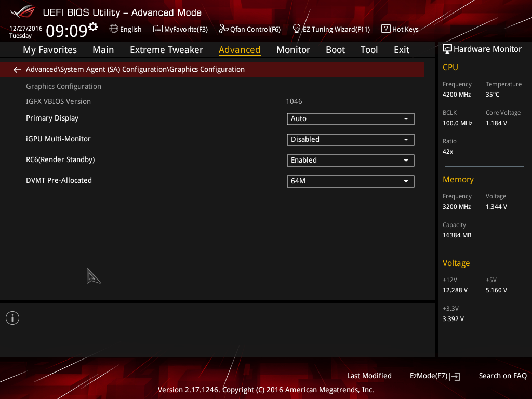This screenshot has height=399, width=532.
Task: Open the Primary Display dropdown
Action: (351, 119)
